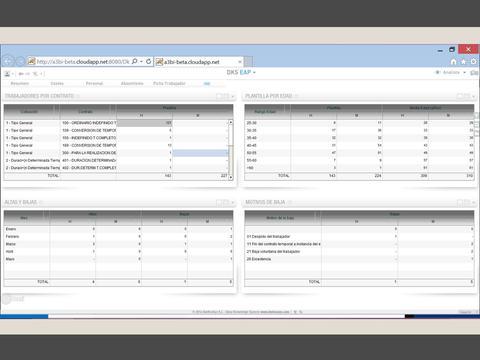Switch to the Resumen tab
480x360 pixels.
(20, 83)
